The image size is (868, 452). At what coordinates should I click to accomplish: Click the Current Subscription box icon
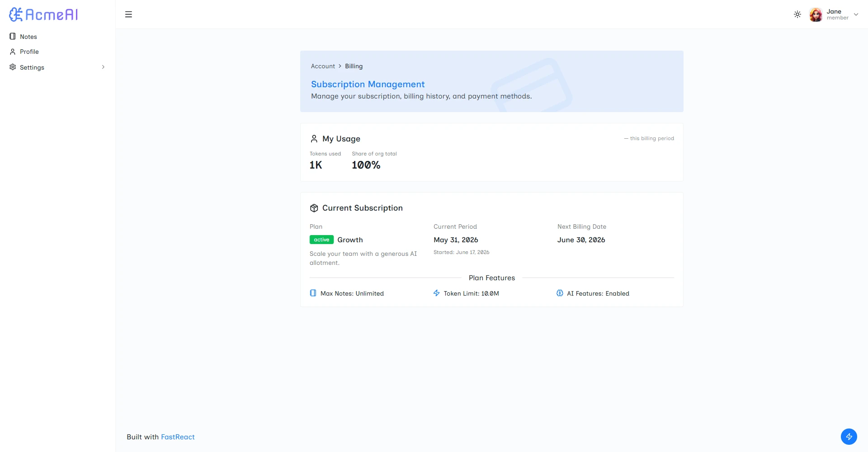(x=314, y=208)
